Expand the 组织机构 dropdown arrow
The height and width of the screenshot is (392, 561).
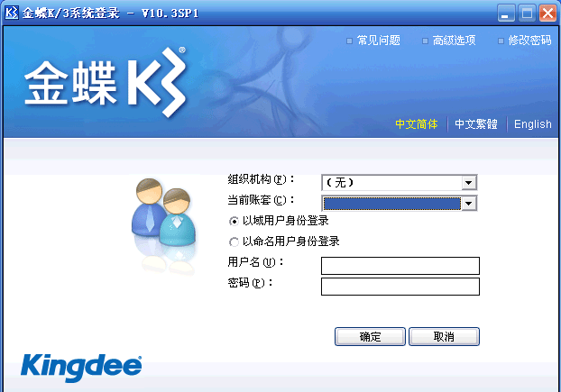tap(469, 183)
